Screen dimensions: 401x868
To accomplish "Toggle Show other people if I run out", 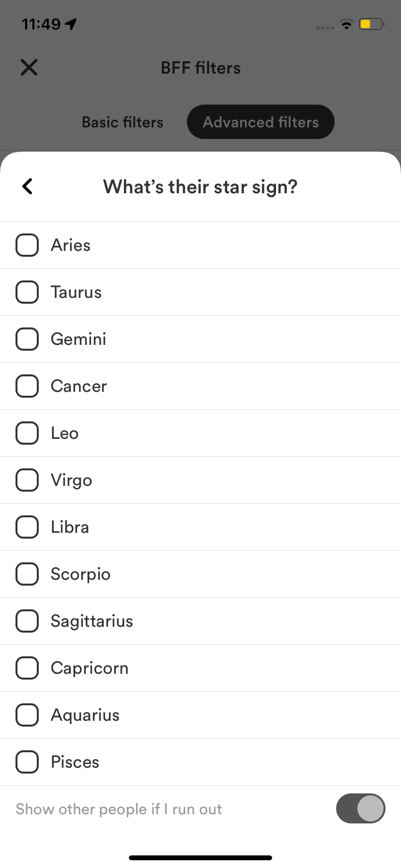I will 361,808.
